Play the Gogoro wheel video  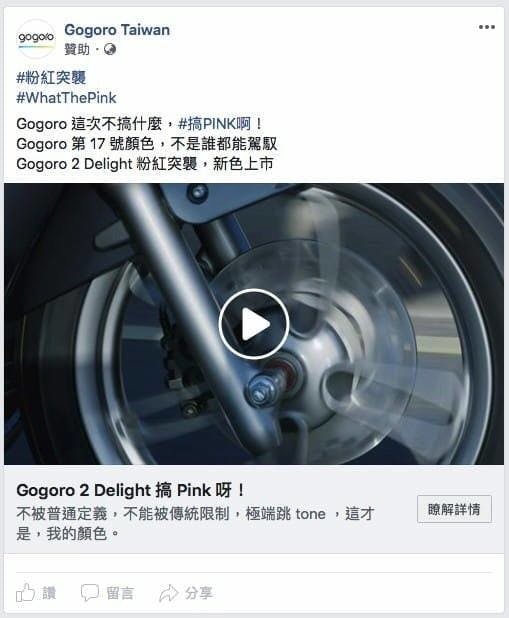[x=254, y=324]
